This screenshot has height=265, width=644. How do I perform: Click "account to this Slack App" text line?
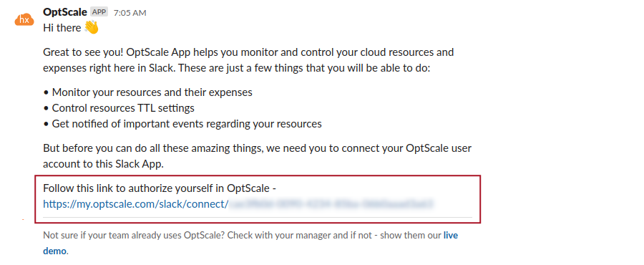coord(104,164)
